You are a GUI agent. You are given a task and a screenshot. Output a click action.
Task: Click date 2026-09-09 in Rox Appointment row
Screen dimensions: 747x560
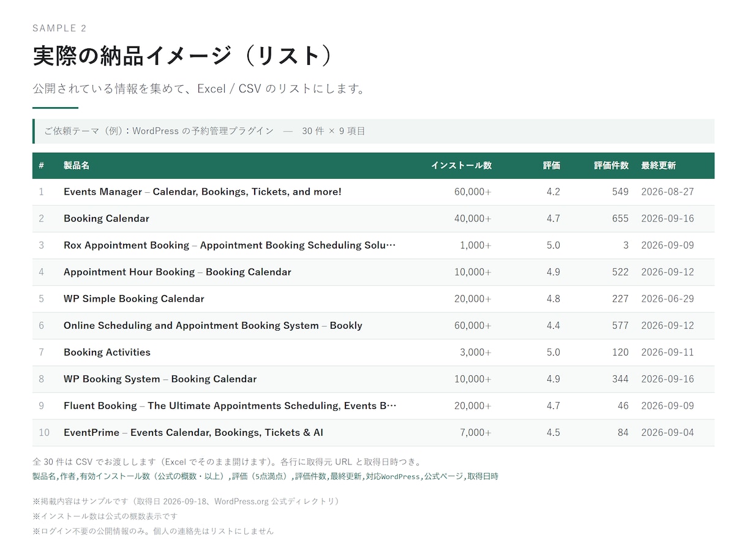pyautogui.click(x=667, y=245)
